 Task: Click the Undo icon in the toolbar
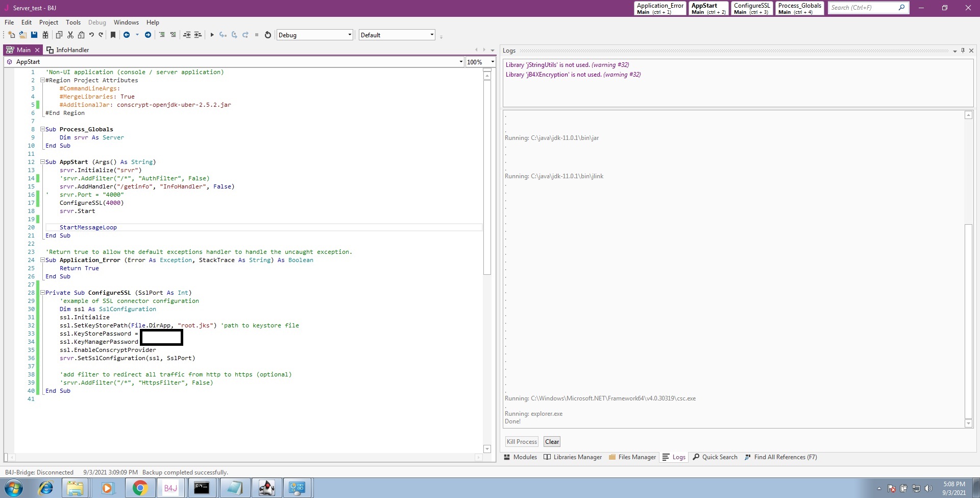91,35
